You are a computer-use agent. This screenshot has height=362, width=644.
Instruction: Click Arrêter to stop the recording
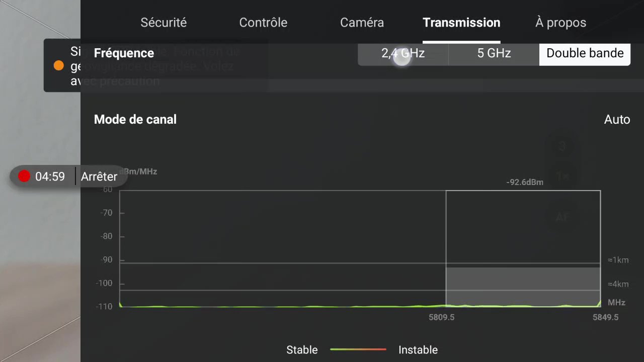point(99,176)
